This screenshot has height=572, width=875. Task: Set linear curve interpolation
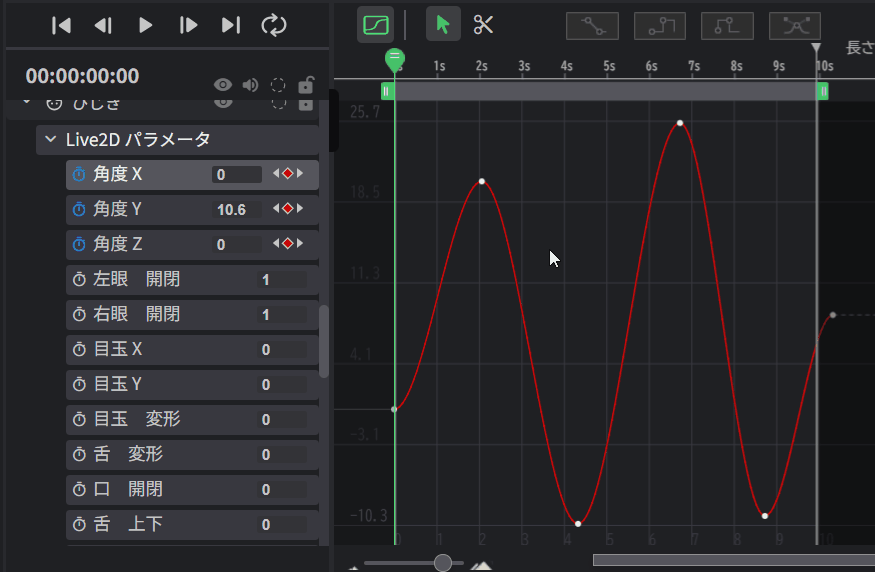click(x=592, y=26)
